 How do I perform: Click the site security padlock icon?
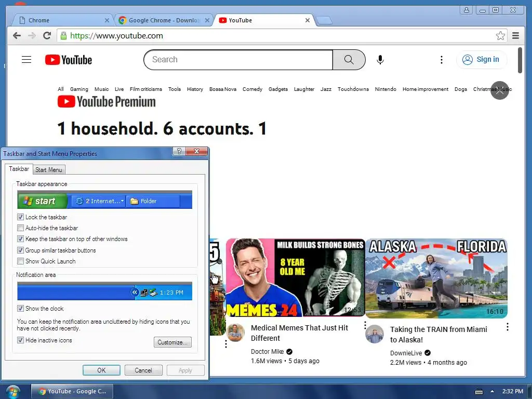point(63,36)
